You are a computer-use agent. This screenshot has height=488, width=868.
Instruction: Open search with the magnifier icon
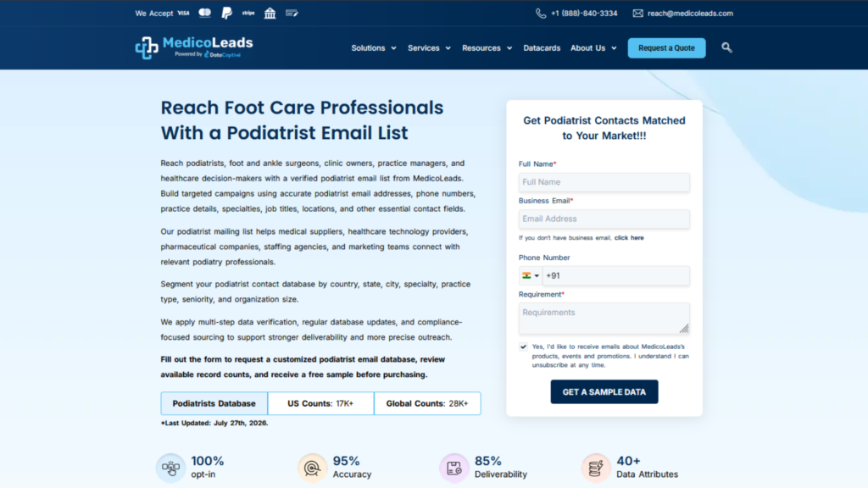(x=726, y=47)
